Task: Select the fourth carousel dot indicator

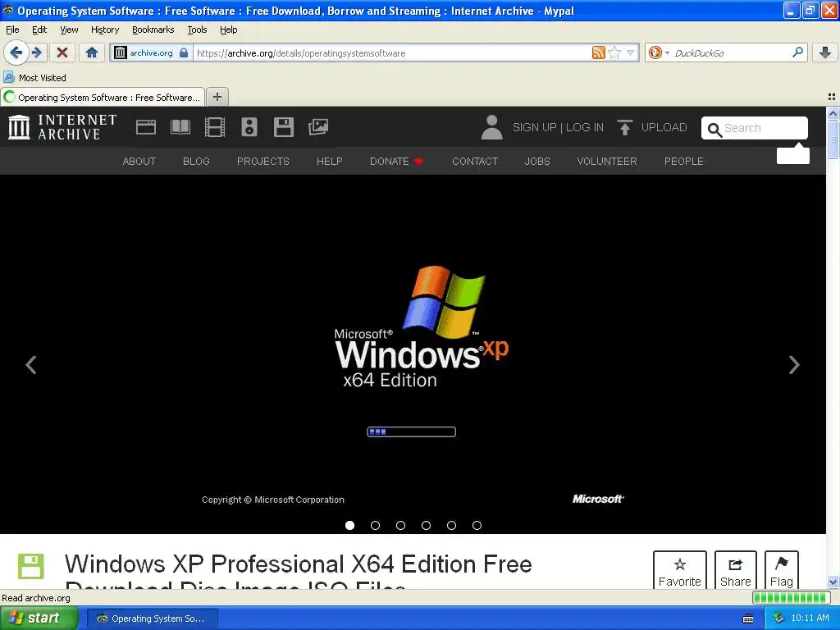Action: pos(426,525)
